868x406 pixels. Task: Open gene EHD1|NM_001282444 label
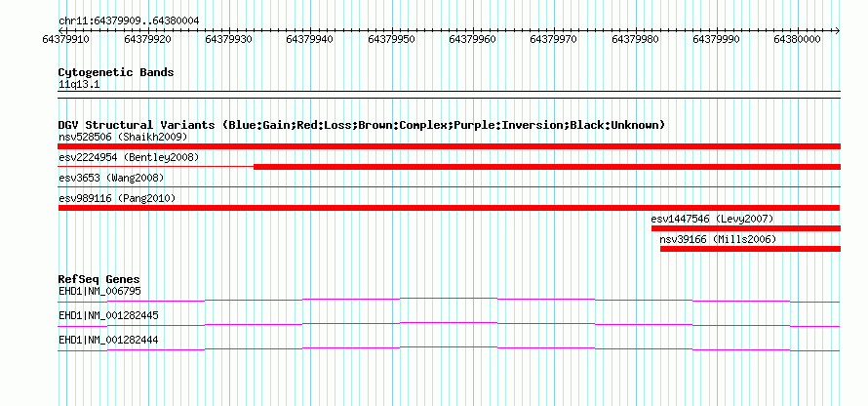click(x=108, y=340)
